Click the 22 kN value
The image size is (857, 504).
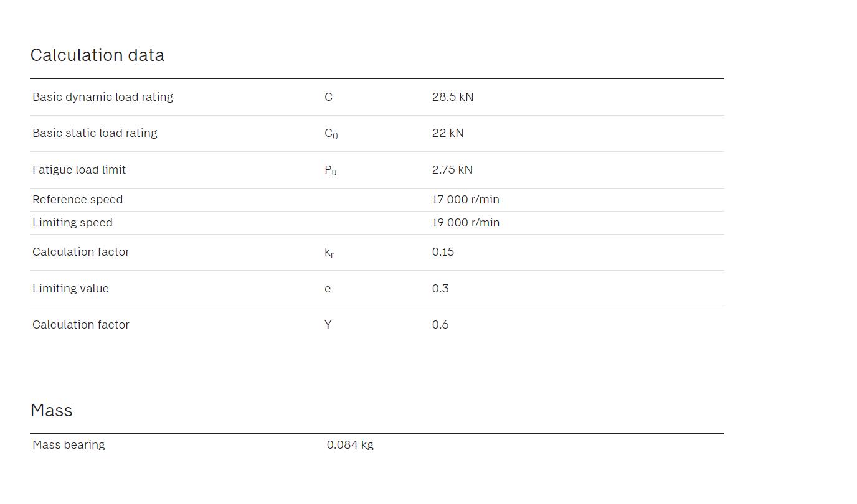click(448, 133)
